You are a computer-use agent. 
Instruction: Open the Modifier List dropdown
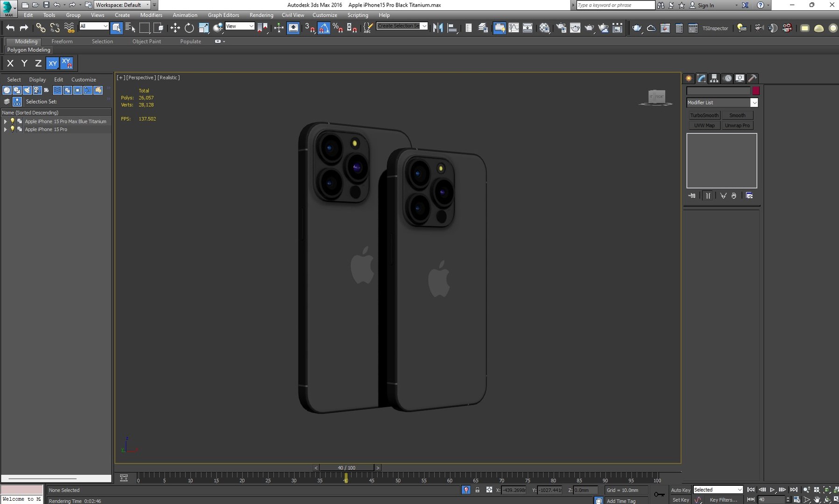point(722,103)
